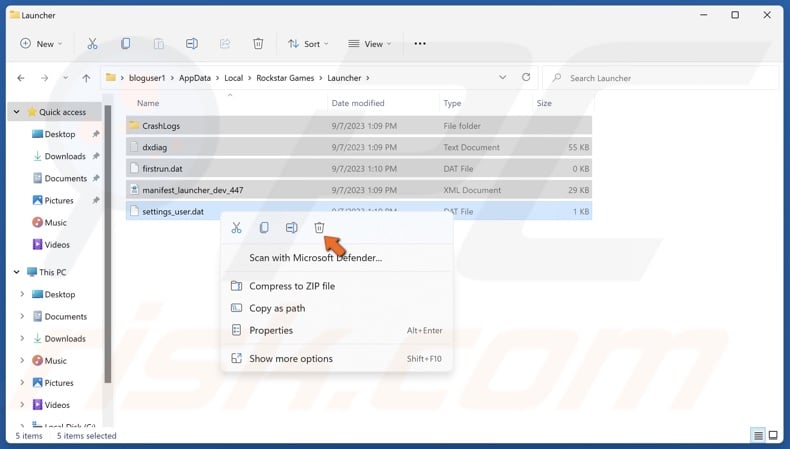The image size is (790, 449).
Task: Sort by Size column header
Action: coord(544,103)
